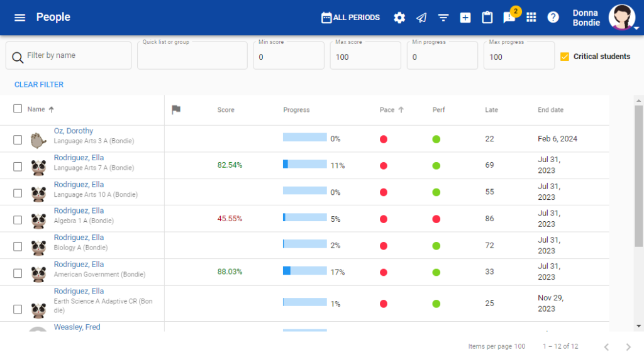Open messages with the 2 notification badge
Image resolution: width=644 pixels, height=362 pixels.
tap(509, 18)
